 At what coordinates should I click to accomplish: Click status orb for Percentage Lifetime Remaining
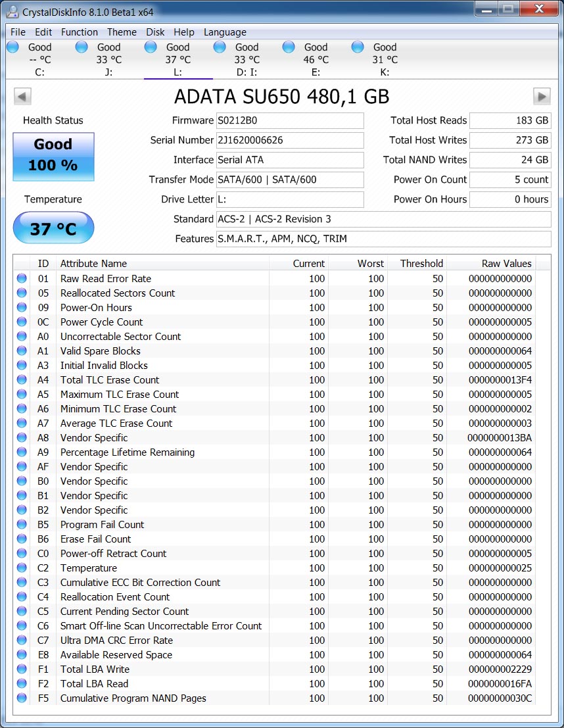pyautogui.click(x=21, y=452)
